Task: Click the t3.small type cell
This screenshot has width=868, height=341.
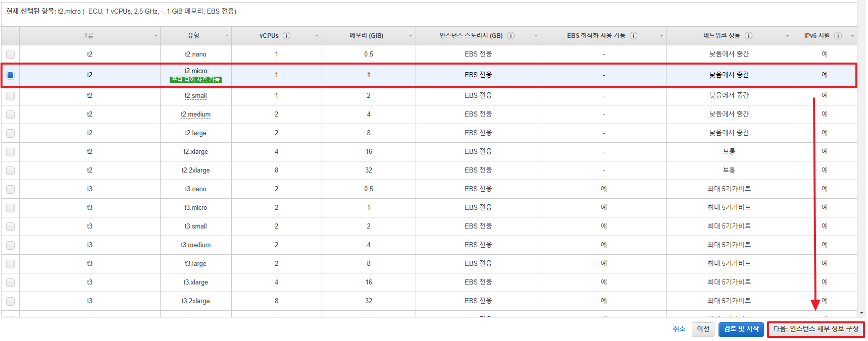Action: pos(195,226)
